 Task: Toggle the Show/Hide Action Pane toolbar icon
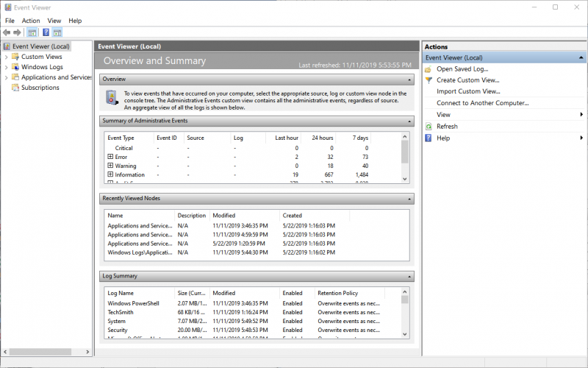(57, 32)
